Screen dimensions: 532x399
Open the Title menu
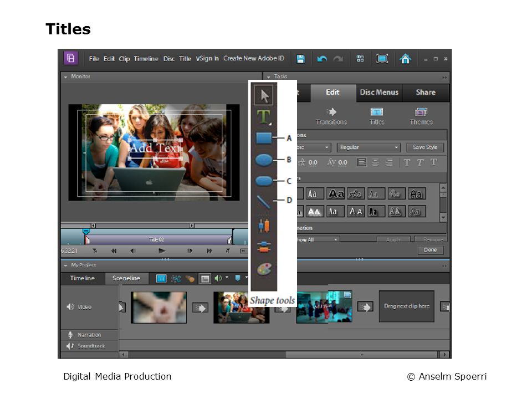click(x=185, y=59)
